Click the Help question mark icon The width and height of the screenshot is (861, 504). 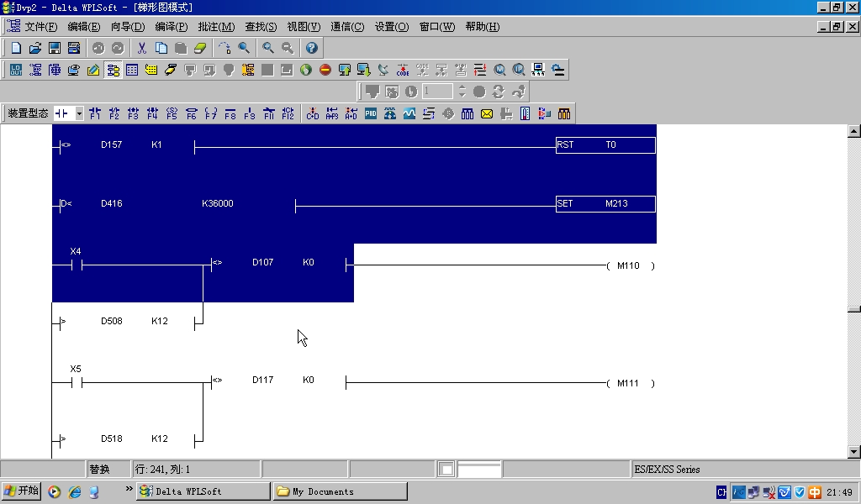[311, 49]
